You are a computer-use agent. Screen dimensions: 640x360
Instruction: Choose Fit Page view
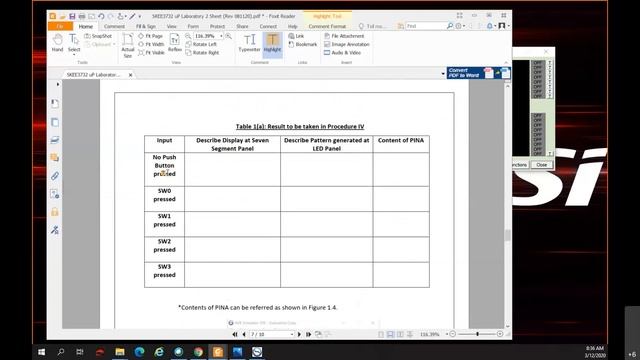(x=150, y=36)
